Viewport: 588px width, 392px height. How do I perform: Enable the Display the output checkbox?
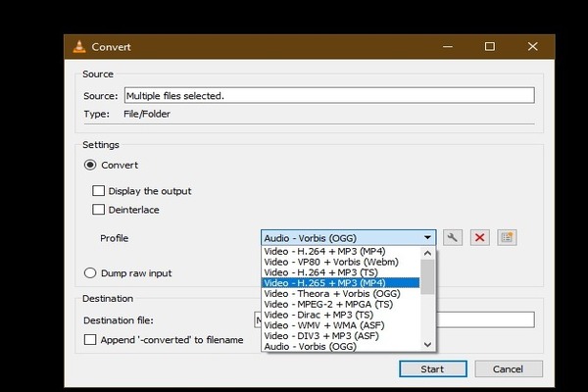coord(98,190)
